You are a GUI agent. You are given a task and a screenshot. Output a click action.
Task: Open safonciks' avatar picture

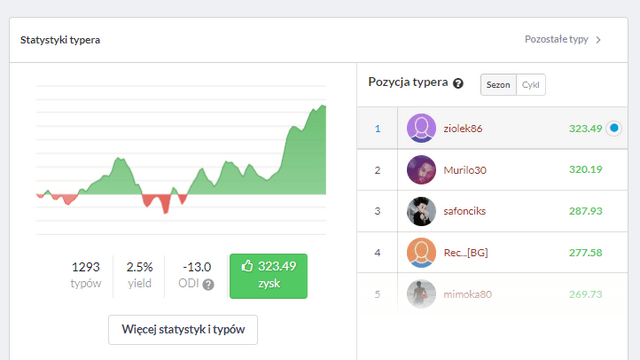(421, 211)
